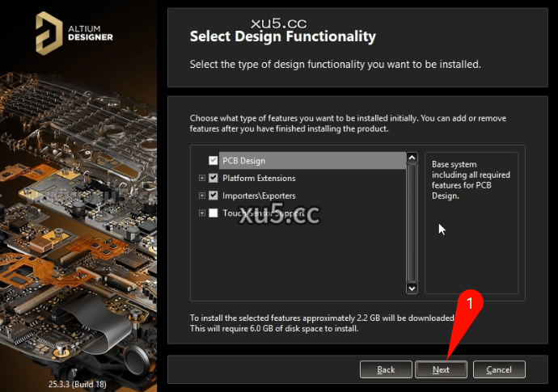Screen dimensions: 558x392
Task: Enable the Touch Sensor Support checkbox
Action: [213, 213]
